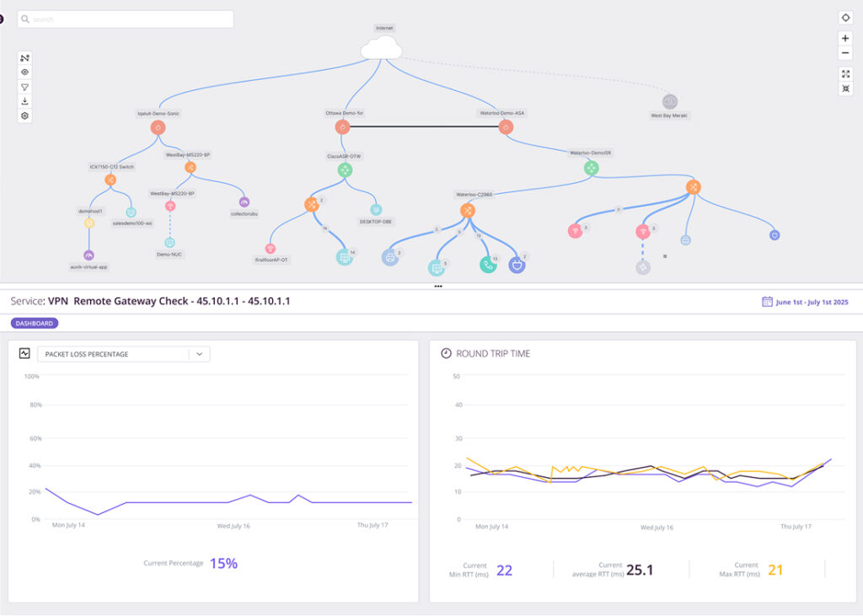This screenshot has width=863, height=616.
Task: Open map settings gear icon
Action: click(x=24, y=115)
